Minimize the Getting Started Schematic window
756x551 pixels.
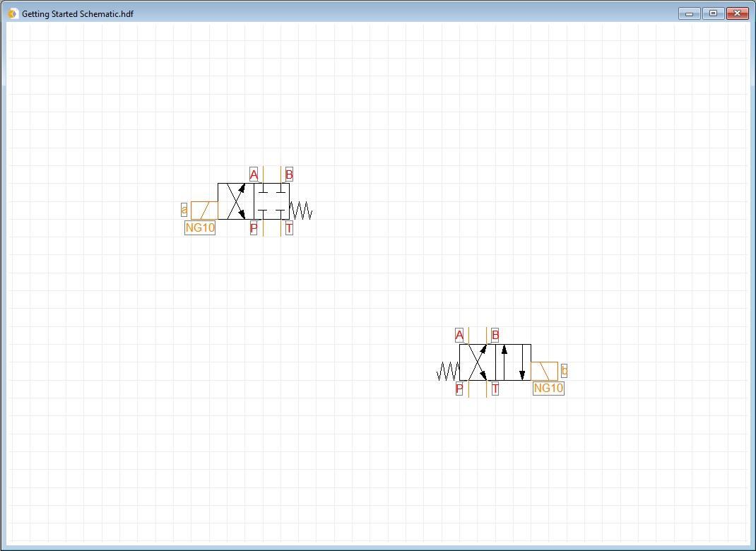(689, 13)
